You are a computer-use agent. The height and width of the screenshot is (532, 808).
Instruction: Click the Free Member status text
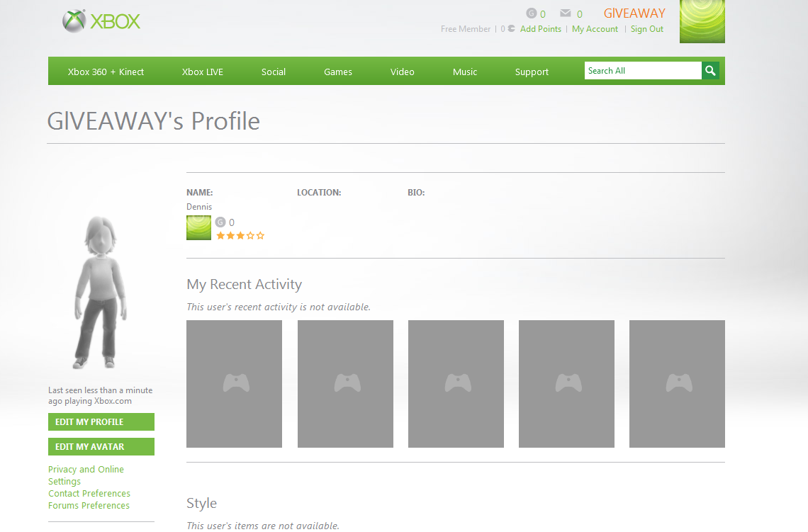[466, 29]
